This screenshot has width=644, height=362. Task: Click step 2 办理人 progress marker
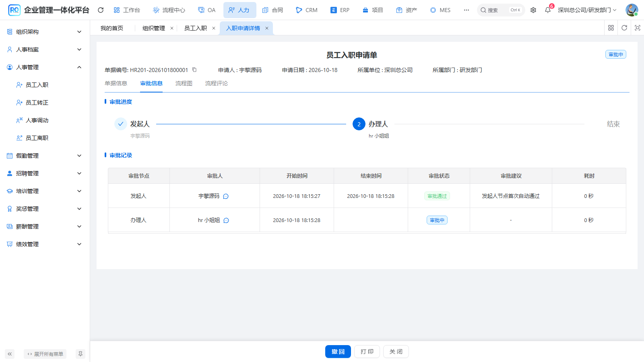coord(359,124)
